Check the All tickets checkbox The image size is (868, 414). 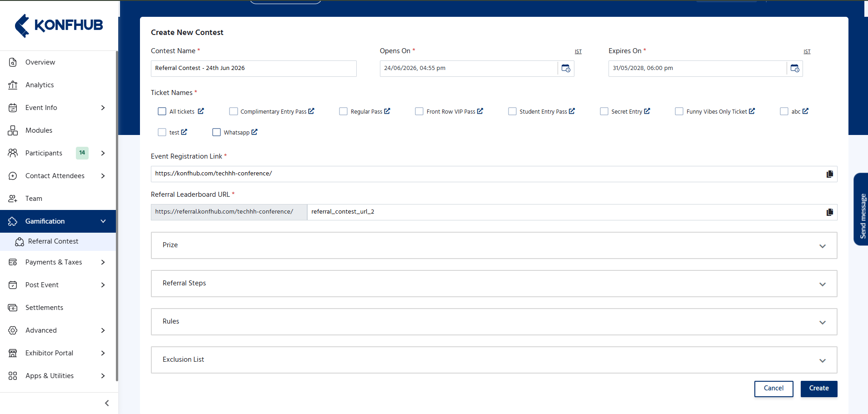point(162,111)
